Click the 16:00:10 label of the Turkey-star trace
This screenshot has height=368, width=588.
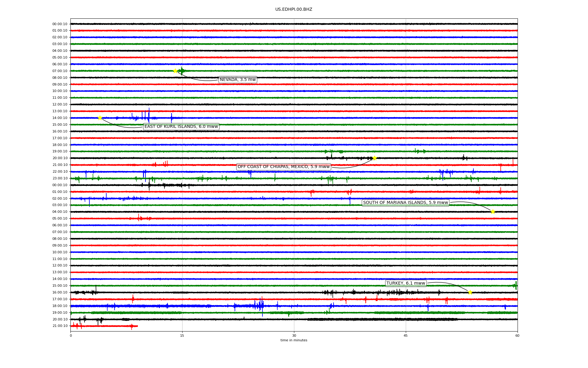click(60, 293)
